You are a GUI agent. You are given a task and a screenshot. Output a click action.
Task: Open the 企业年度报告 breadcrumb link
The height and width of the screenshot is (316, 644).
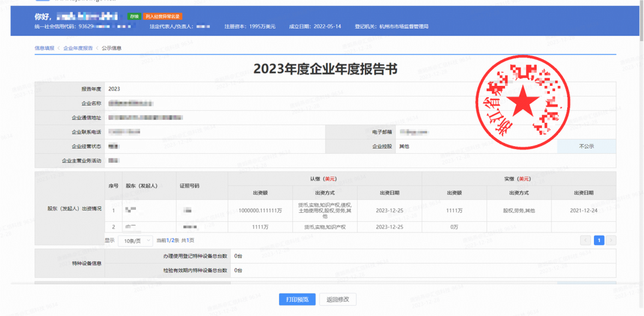(x=78, y=48)
